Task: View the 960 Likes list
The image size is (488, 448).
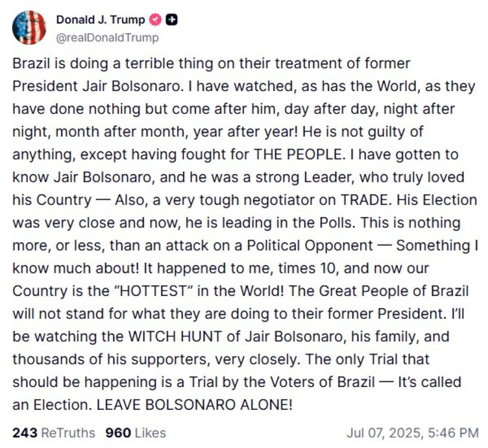Action: pos(135,433)
